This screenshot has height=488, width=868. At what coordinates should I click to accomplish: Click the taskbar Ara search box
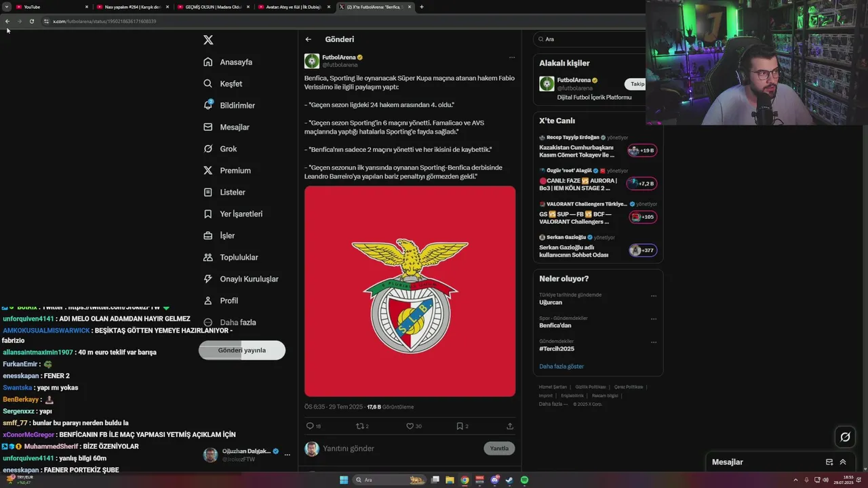pyautogui.click(x=390, y=480)
